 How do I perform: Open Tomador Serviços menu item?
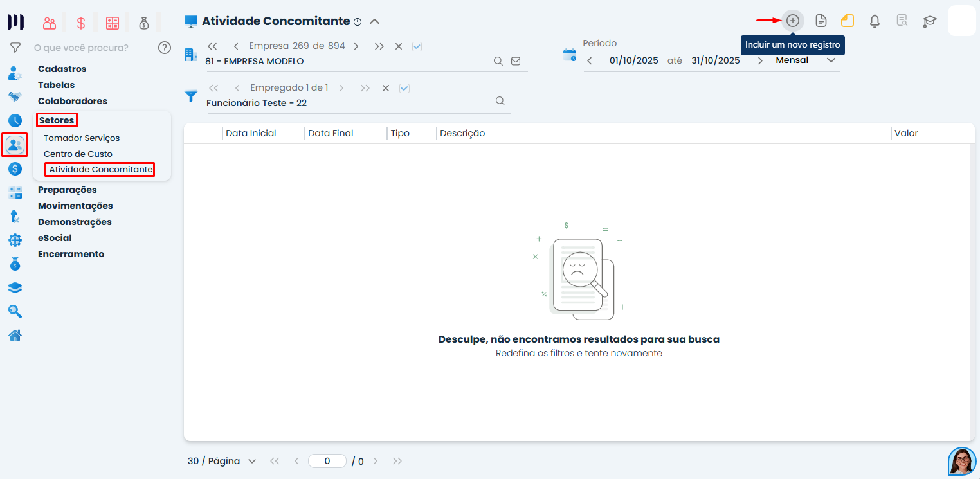(x=82, y=138)
